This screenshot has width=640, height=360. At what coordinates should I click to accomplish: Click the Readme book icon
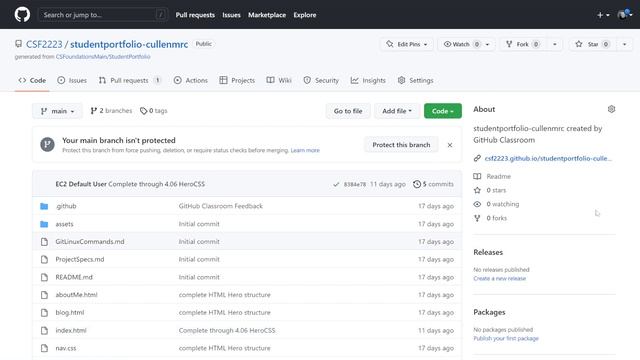coord(477,176)
